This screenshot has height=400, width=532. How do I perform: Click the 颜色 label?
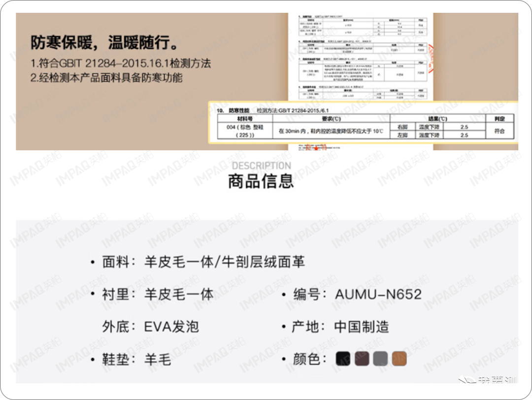coord(309,359)
